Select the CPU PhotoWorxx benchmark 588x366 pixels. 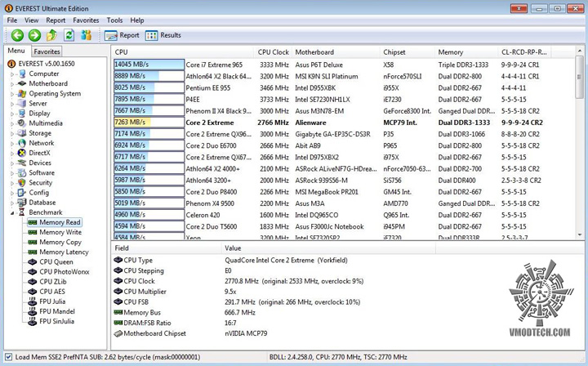point(65,272)
